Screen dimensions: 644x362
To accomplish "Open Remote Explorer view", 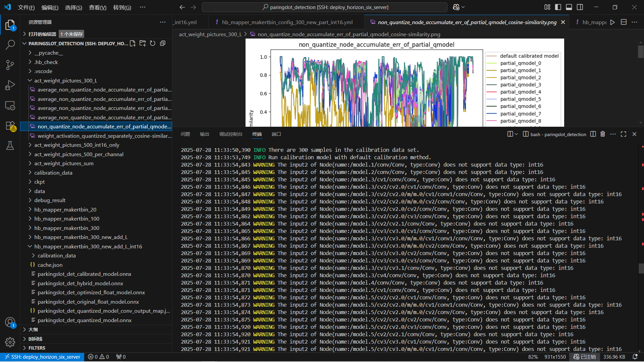I will pos(10,106).
